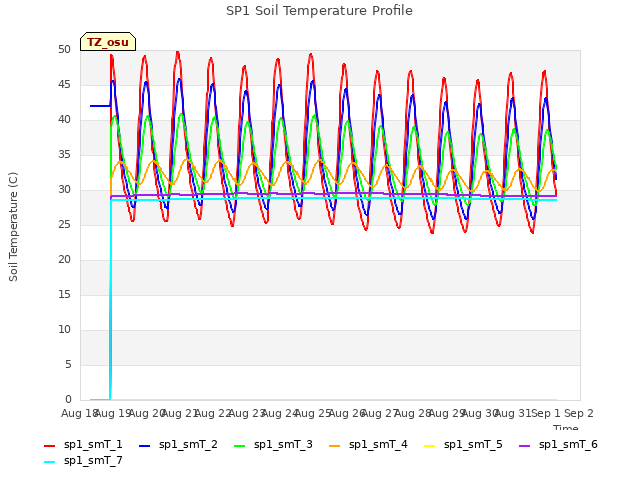Click the red sp1_smT_1 legend swatch
This screenshot has width=640, height=480.
[x=49, y=446]
